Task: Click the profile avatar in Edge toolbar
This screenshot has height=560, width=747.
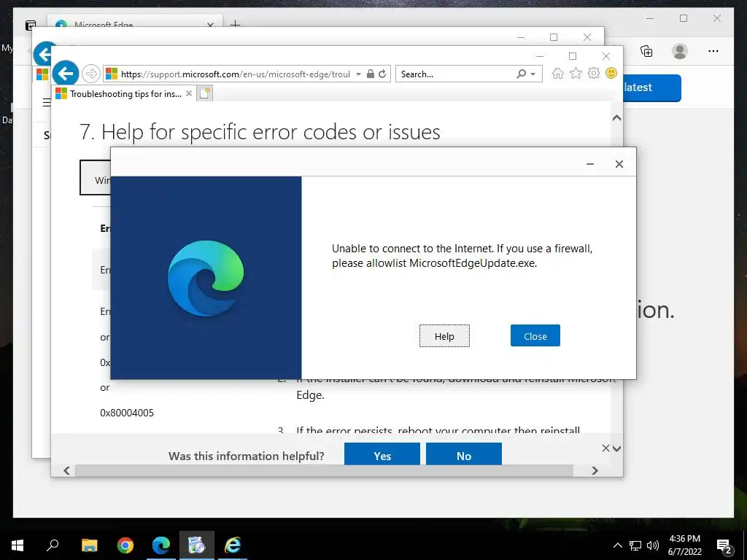Action: click(x=680, y=51)
